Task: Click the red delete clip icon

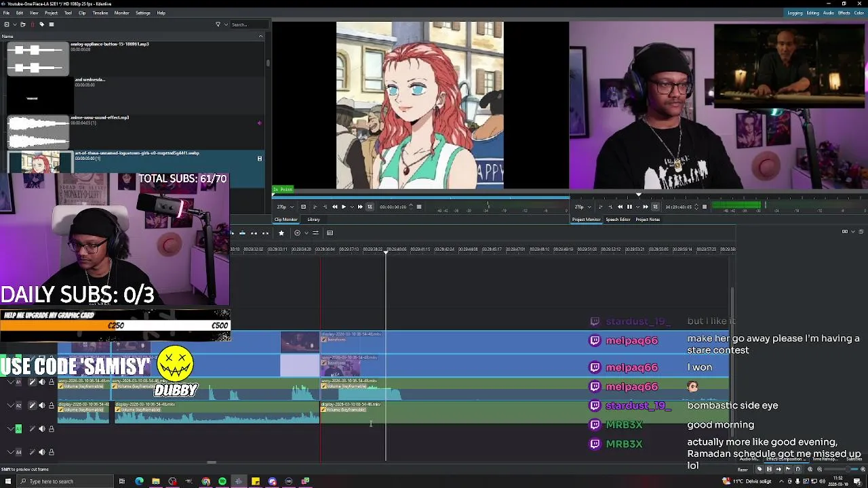Action: pyautogui.click(x=33, y=24)
